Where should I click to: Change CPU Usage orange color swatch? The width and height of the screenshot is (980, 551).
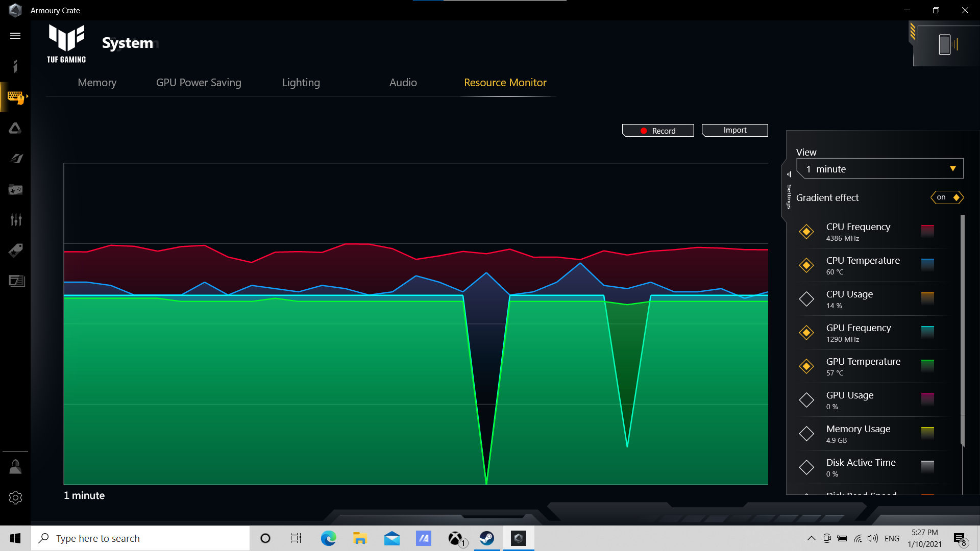click(927, 298)
